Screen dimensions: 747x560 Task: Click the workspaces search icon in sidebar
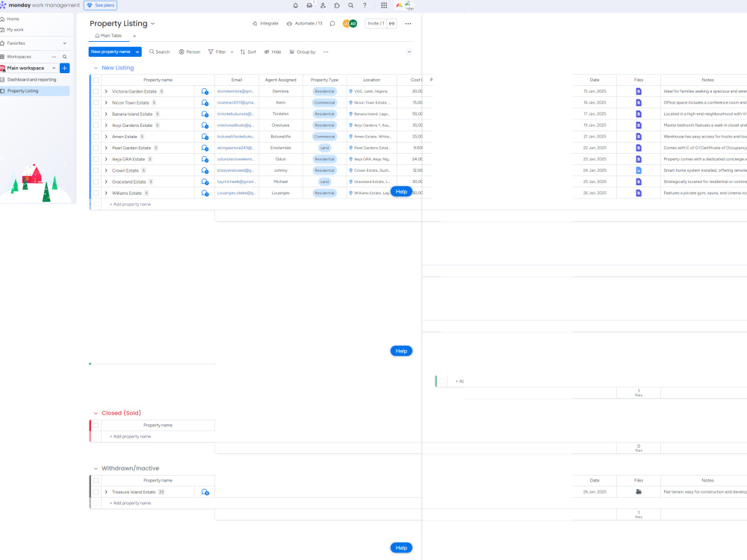65,57
